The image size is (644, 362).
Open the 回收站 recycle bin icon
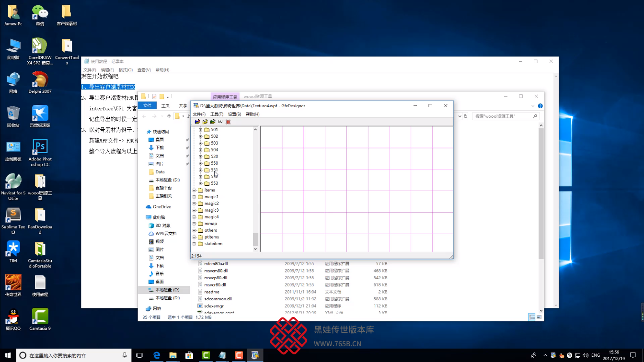click(13, 116)
